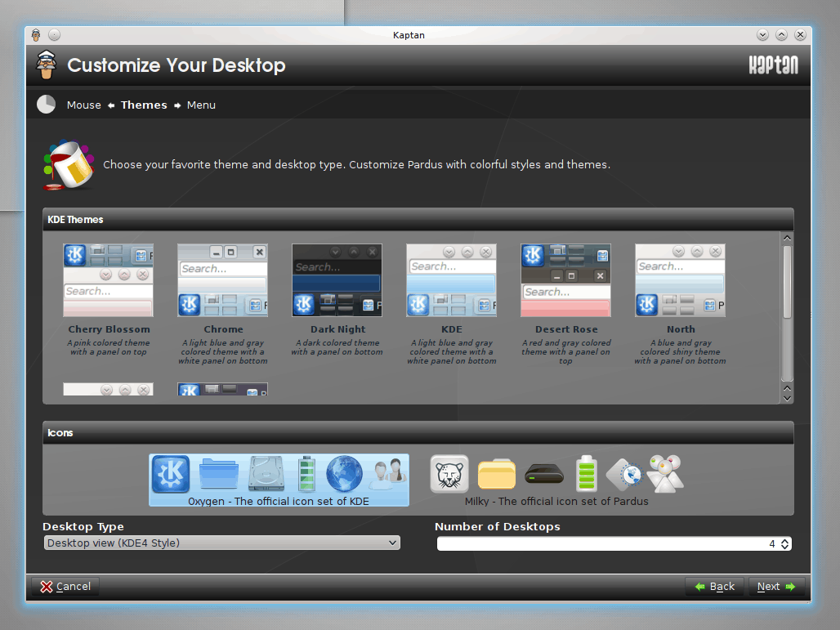Screen dimensions: 840x630
Task: Choose the Desert Rose theme preview
Action: [x=565, y=280]
